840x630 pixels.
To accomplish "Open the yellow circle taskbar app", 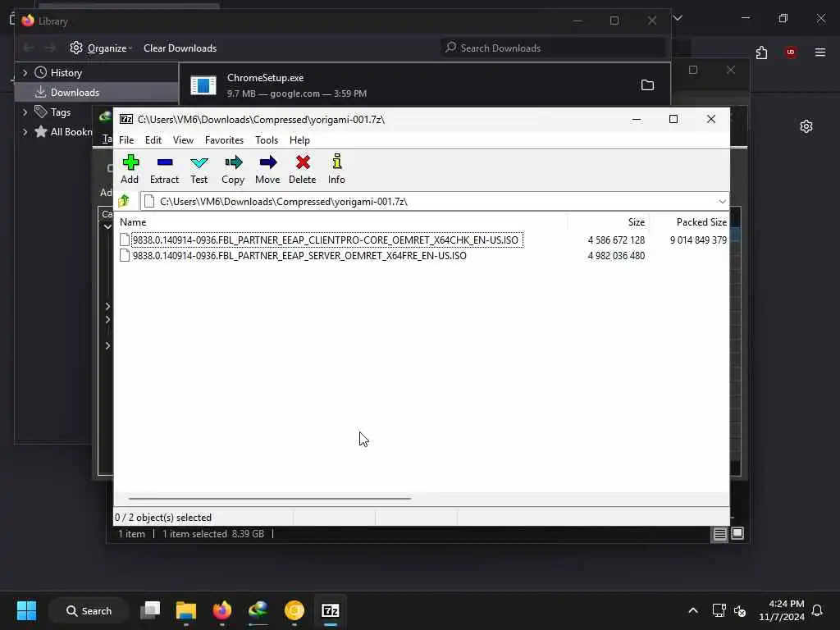I will pos(294,610).
